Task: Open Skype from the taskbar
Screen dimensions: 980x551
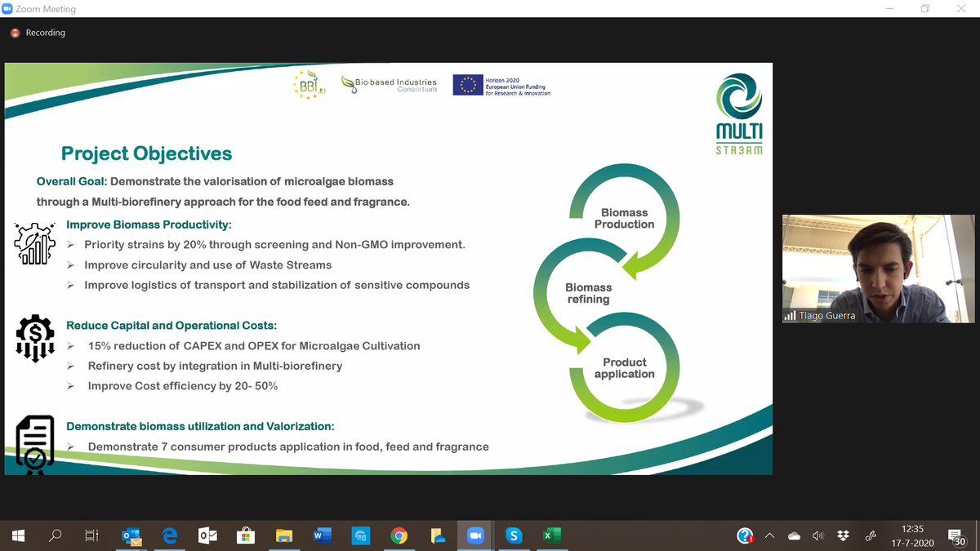Action: [x=514, y=535]
